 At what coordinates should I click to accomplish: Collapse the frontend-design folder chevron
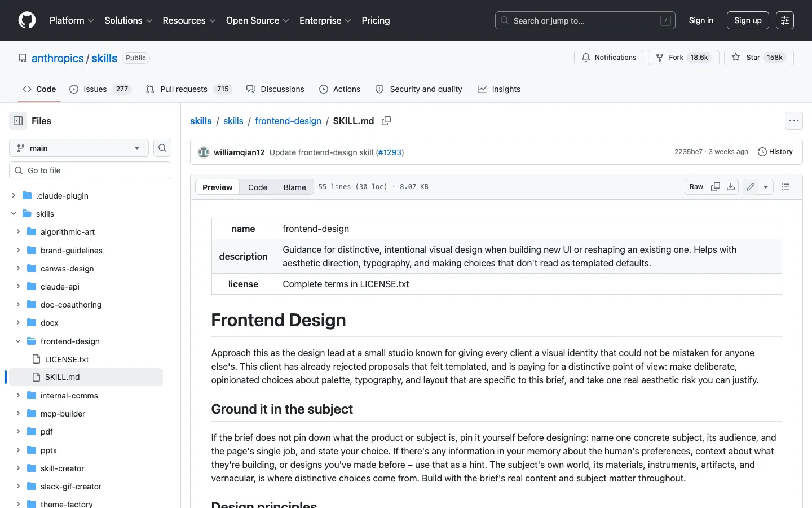[x=18, y=341]
